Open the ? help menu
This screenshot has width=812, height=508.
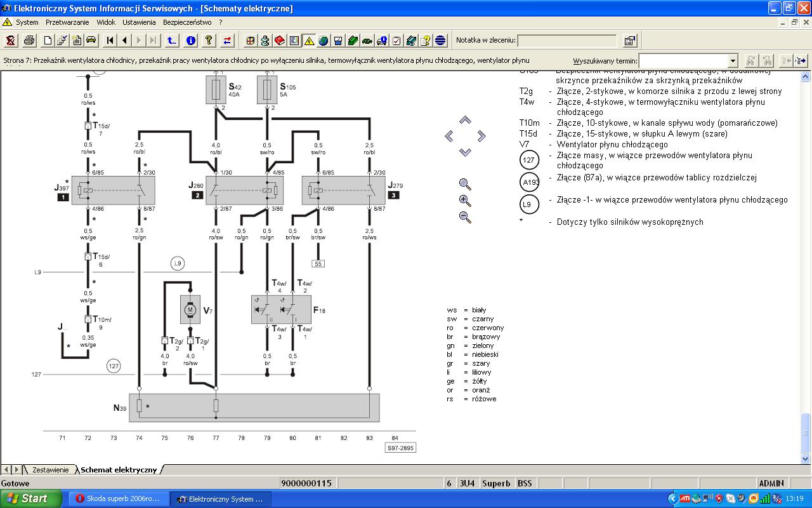pyautogui.click(x=221, y=22)
